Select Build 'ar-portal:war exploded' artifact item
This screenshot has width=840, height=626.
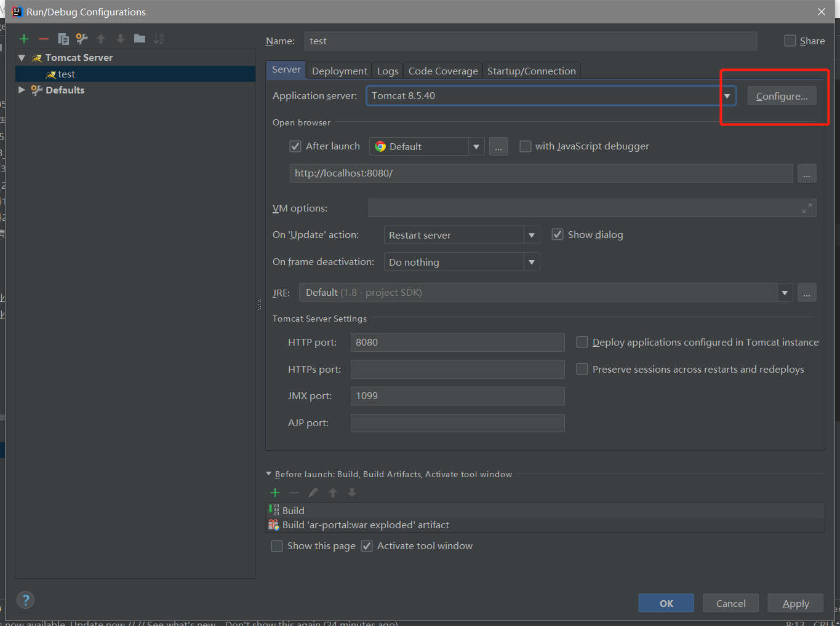point(545,525)
